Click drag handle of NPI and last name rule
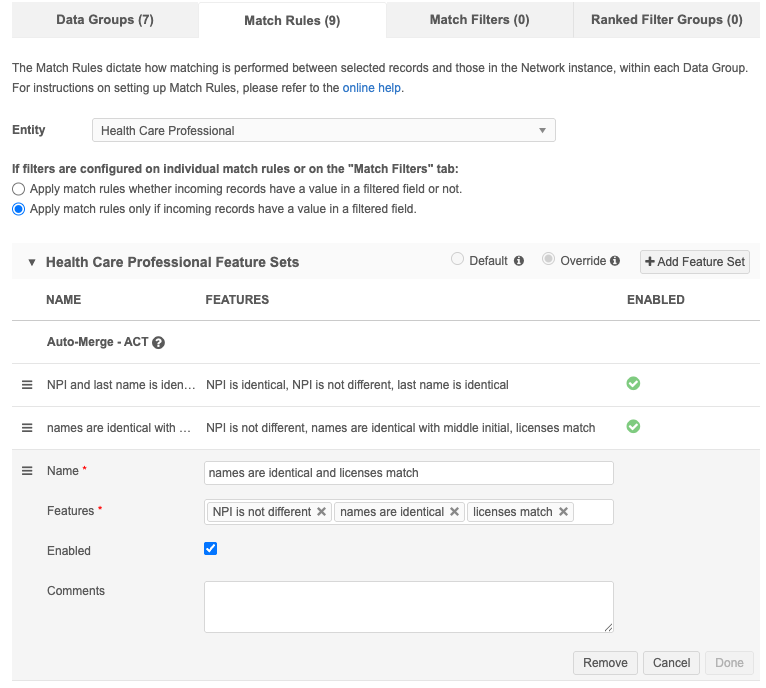This screenshot has height=688, width=766. 27,385
